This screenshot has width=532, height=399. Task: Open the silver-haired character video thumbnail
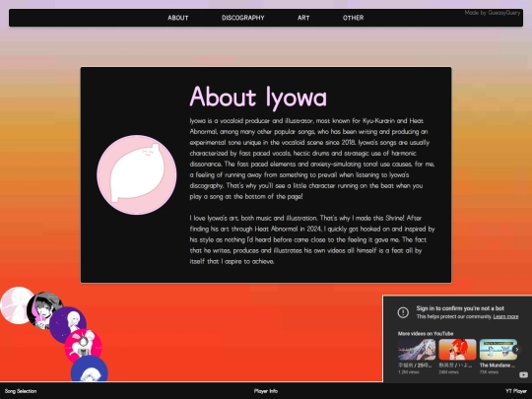pos(417,350)
